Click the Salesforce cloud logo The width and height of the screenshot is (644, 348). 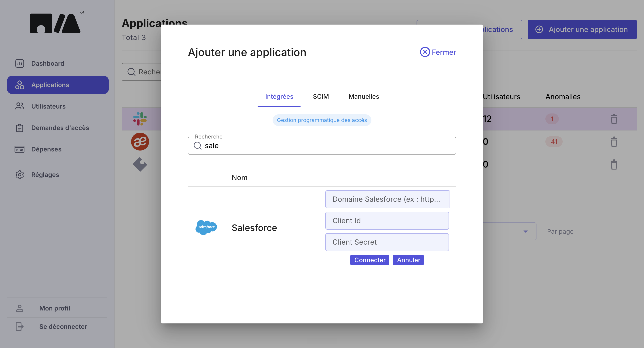tap(206, 227)
